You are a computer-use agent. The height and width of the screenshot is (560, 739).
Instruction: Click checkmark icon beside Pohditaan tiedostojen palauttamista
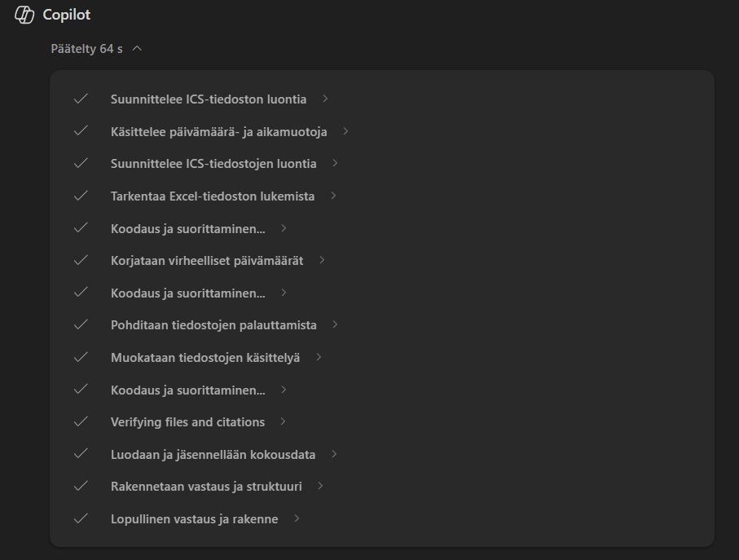pos(81,324)
